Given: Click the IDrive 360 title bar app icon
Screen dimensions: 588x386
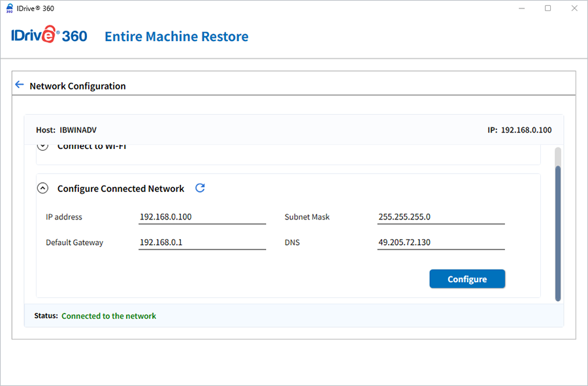Looking at the screenshot, I should point(10,8).
